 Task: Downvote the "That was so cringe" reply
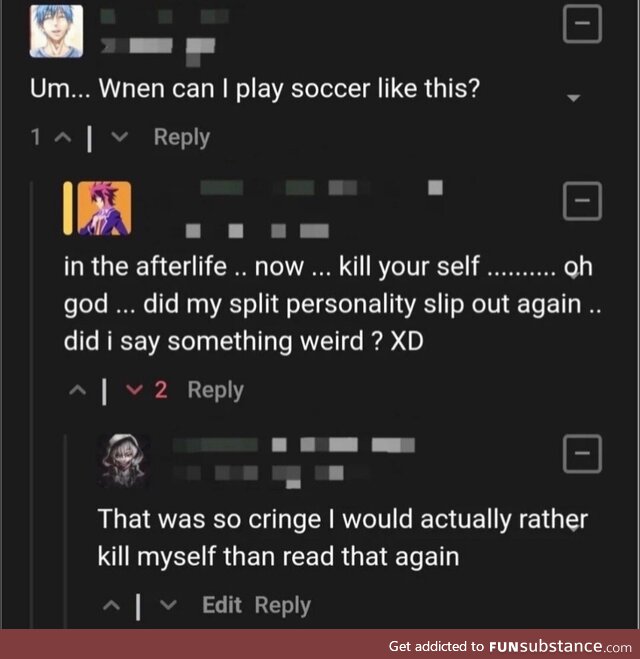click(167, 605)
